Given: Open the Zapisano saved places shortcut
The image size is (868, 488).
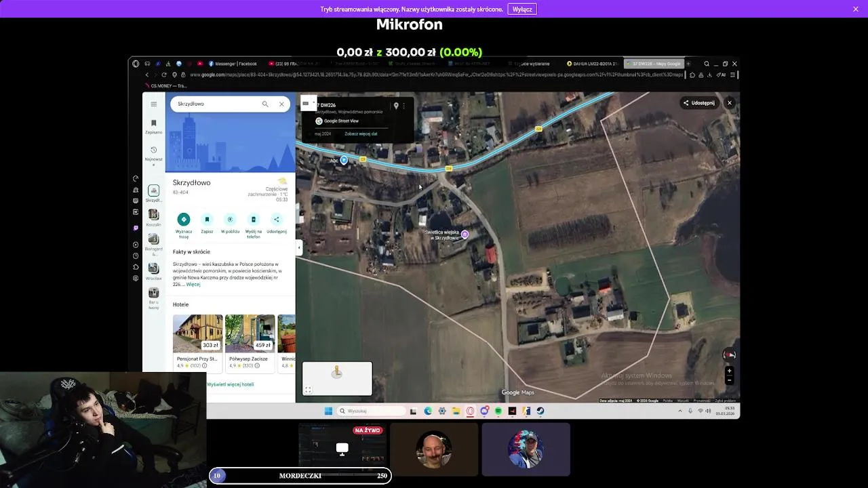Looking at the screenshot, I should pyautogui.click(x=154, y=127).
